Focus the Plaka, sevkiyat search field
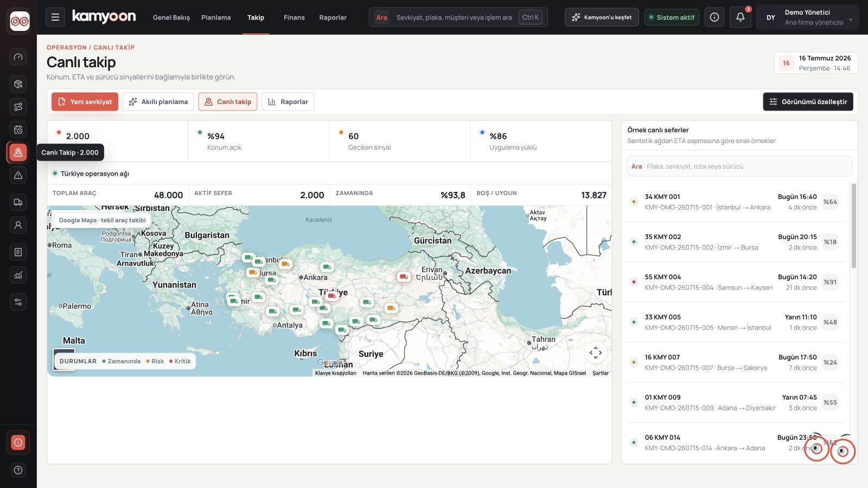The height and width of the screenshot is (488, 868). pos(739,166)
